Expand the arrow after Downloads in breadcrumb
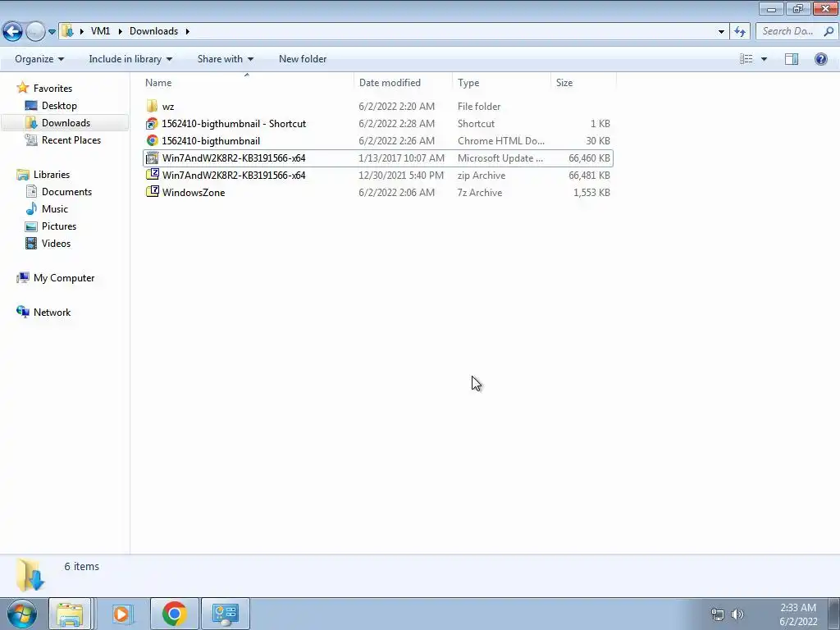Image resolution: width=840 pixels, height=630 pixels. pyautogui.click(x=188, y=31)
